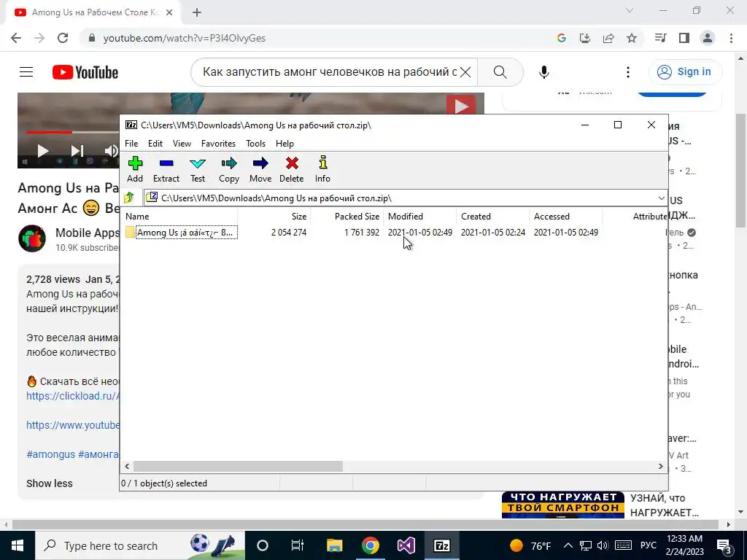747x560 pixels.
Task: Search by voice with microphone icon
Action: pyautogui.click(x=544, y=72)
